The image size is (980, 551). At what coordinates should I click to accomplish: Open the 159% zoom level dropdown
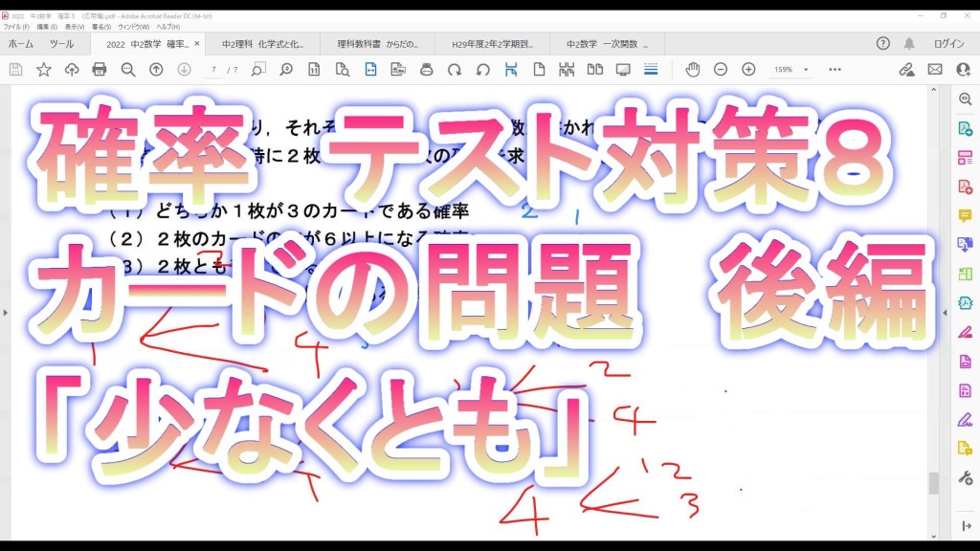[791, 70]
